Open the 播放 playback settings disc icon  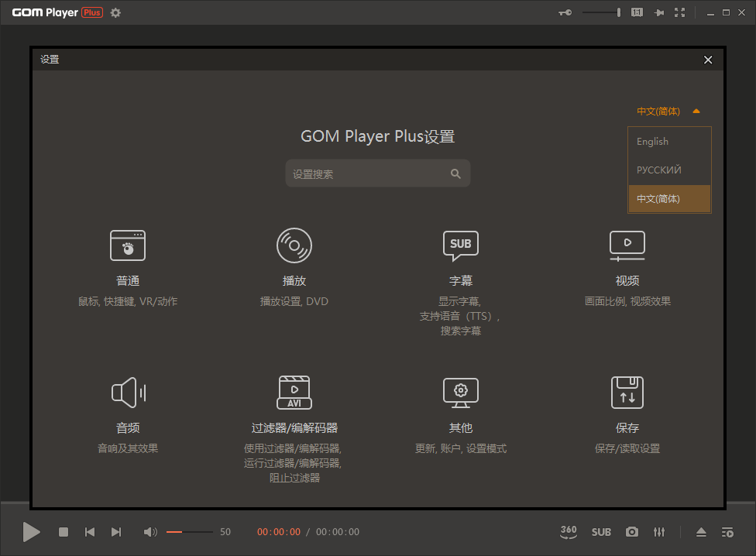294,245
